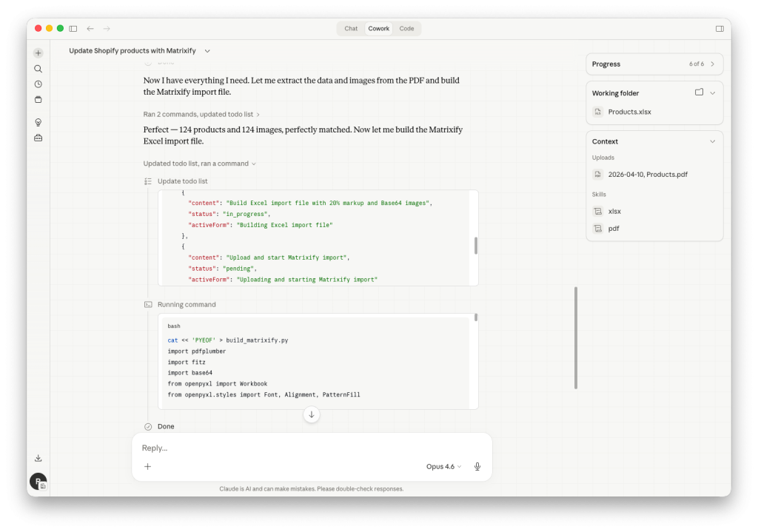This screenshot has height=532, width=758.
Task: Switch to the Chat tab
Action: pos(350,28)
